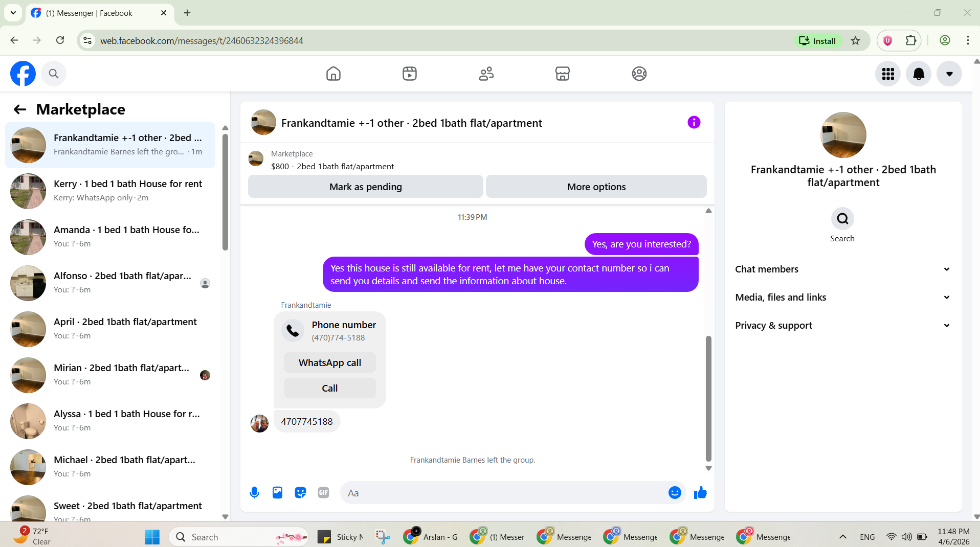
Task: Open conversation information icon
Action: (694, 122)
